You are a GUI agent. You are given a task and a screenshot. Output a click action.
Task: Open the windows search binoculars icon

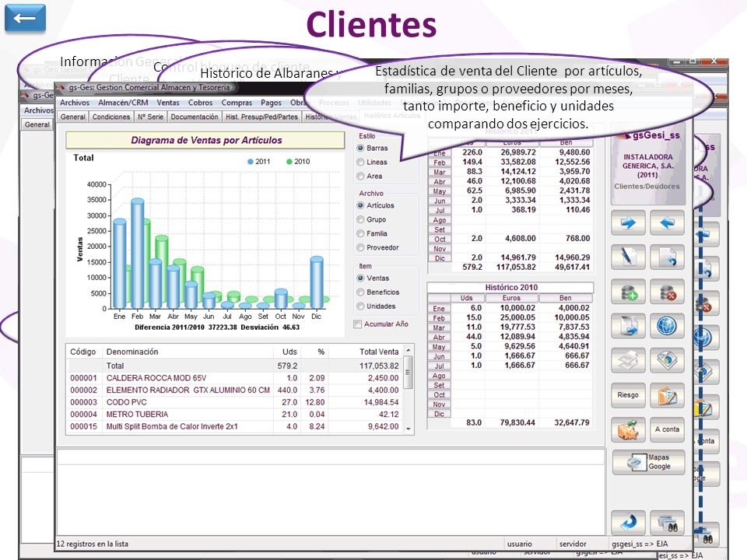(667, 523)
